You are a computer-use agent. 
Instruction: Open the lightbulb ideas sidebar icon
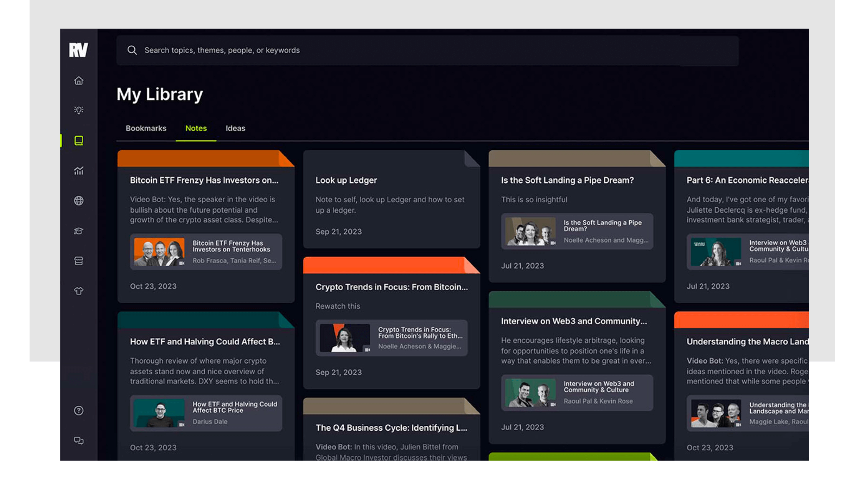tap(79, 110)
